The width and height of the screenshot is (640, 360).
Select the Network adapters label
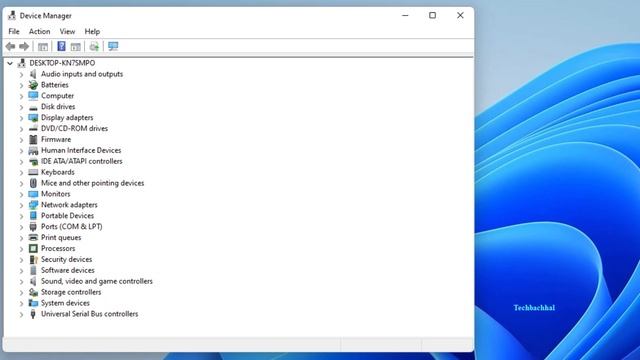(69, 205)
